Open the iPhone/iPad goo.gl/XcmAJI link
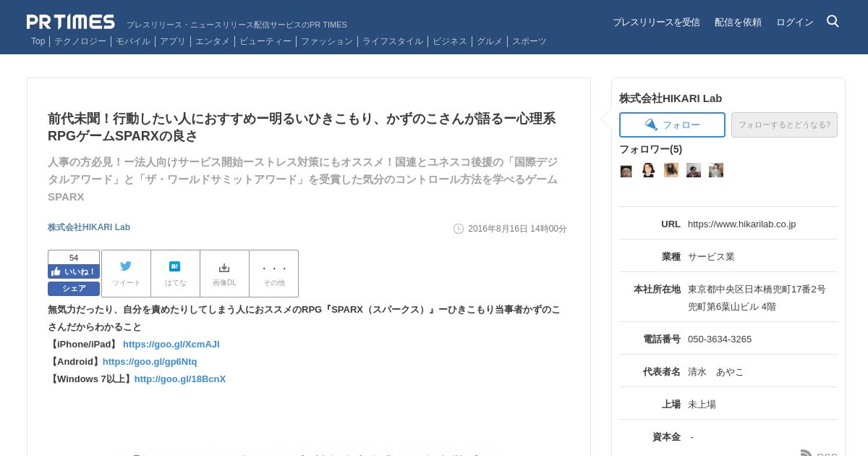This screenshot has height=456, width=868. click(171, 345)
